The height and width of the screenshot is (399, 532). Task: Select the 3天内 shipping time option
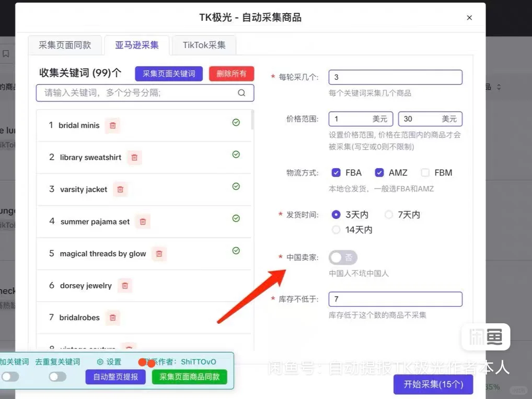(336, 215)
